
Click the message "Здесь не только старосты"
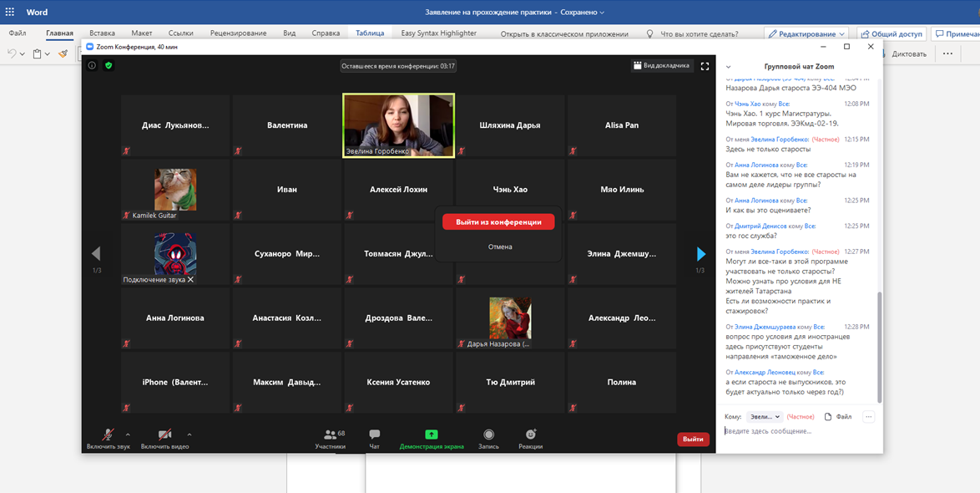pyautogui.click(x=768, y=149)
